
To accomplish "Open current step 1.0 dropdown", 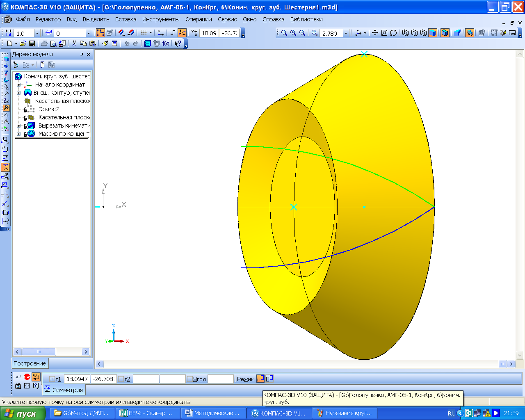I will (x=37, y=34).
